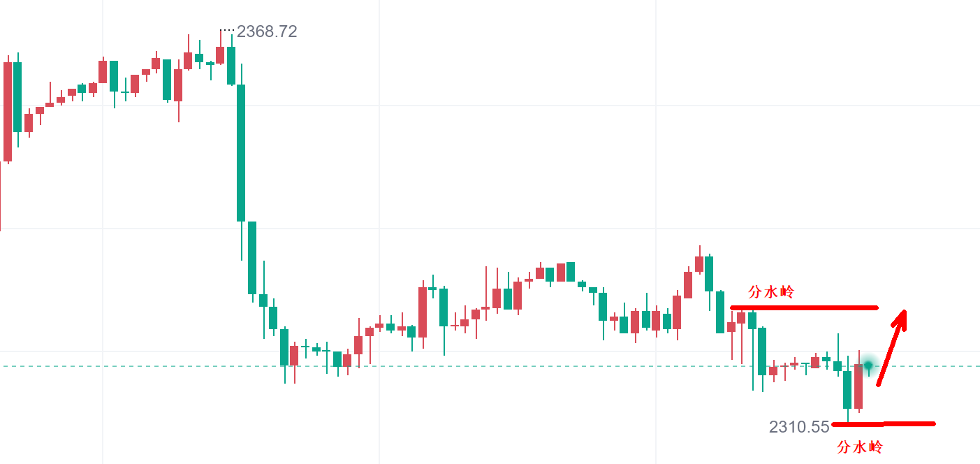The height and width of the screenshot is (464, 980).
Task: Select the lower red horizontal support line
Action: 884,423
